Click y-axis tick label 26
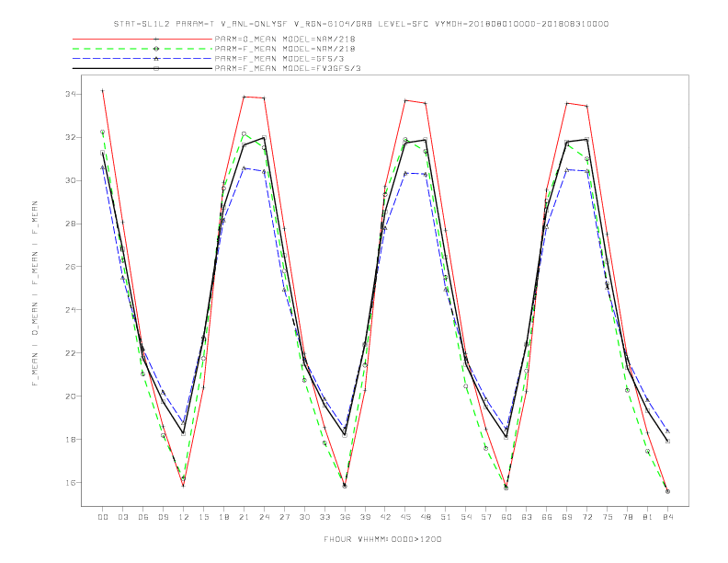 [71, 267]
